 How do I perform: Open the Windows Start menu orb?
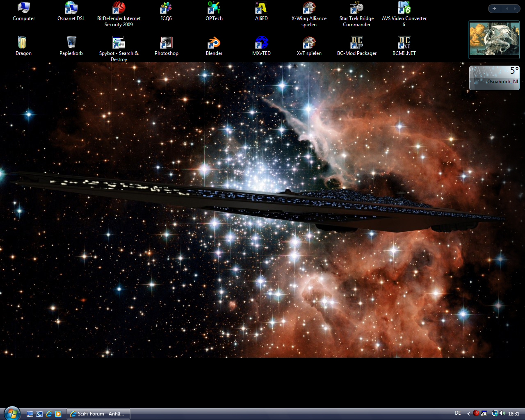11,413
